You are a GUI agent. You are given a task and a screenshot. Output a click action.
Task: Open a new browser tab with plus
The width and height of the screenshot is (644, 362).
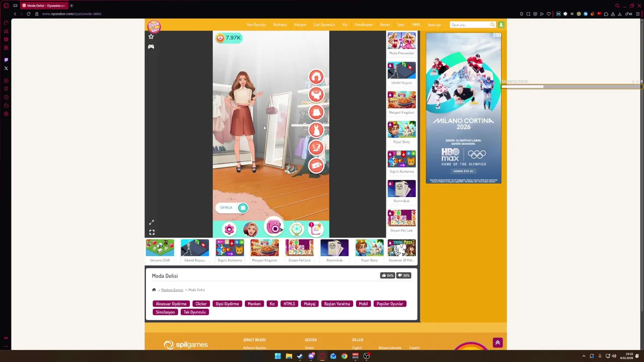pyautogui.click(x=71, y=6)
